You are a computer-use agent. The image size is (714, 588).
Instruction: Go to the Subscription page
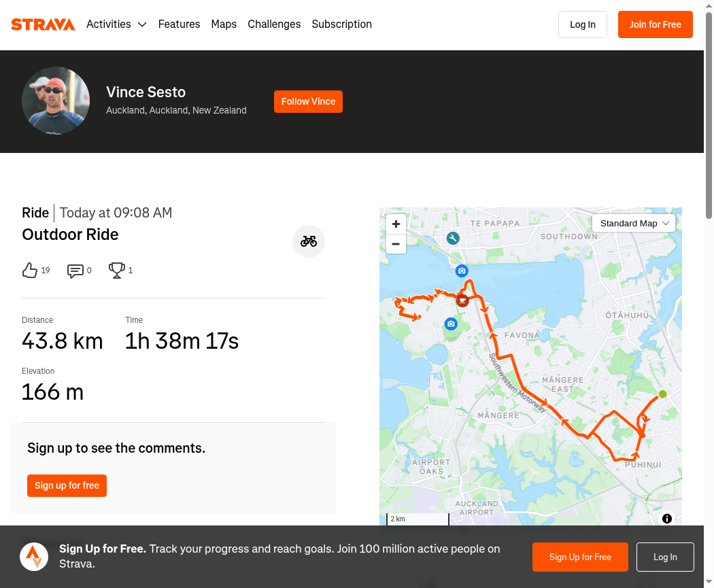[341, 24]
